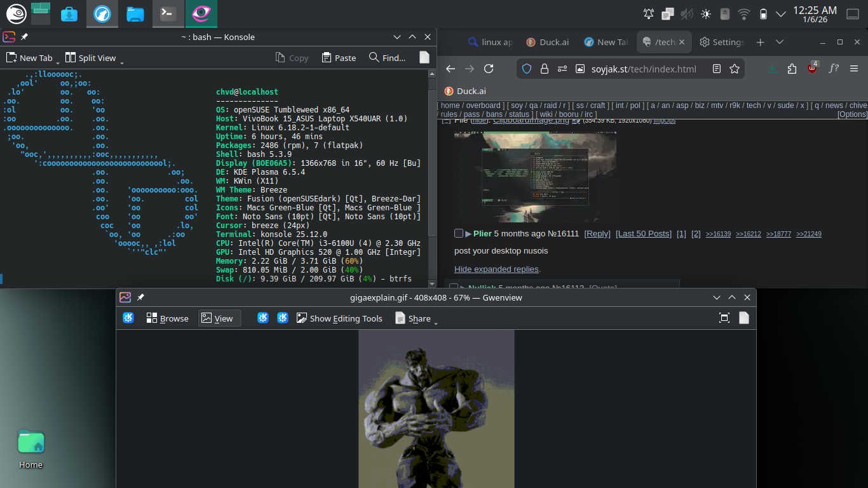
Task: Switch to the Duck.ai browser tab
Action: (x=548, y=42)
